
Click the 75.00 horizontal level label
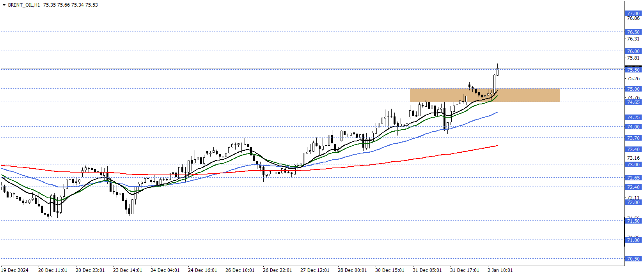point(633,89)
